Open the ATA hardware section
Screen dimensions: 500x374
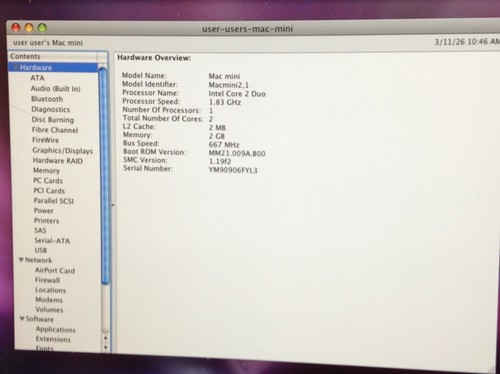[x=37, y=78]
